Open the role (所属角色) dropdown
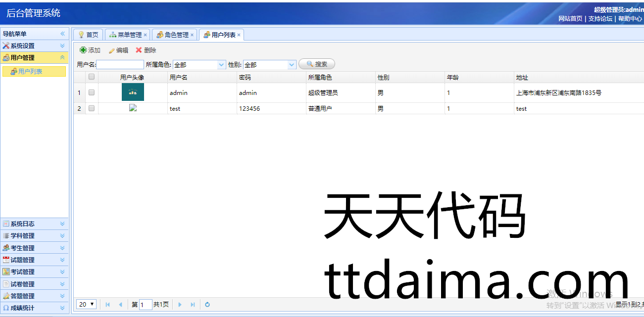This screenshot has height=317, width=644. point(221,65)
